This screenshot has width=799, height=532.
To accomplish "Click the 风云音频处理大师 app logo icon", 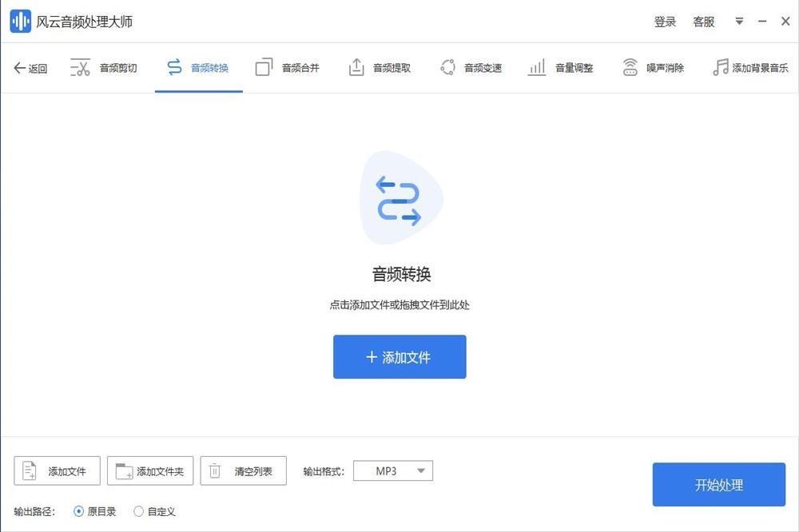I will click(x=21, y=22).
